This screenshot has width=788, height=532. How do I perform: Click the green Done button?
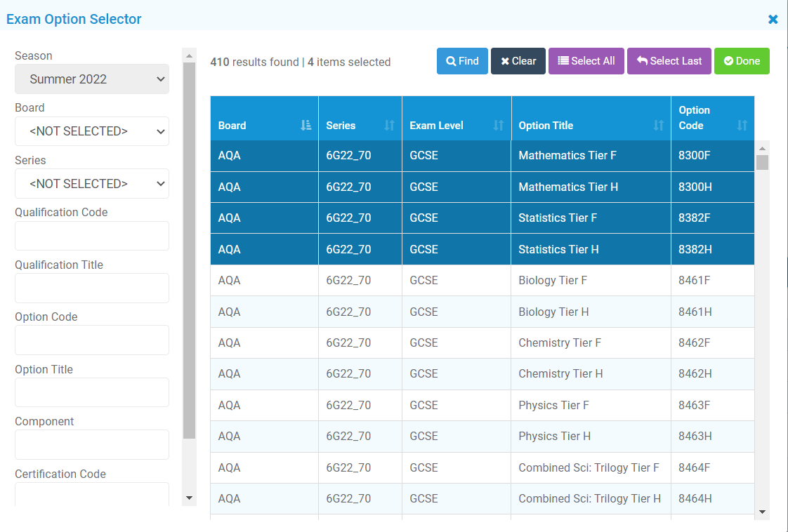pyautogui.click(x=742, y=61)
